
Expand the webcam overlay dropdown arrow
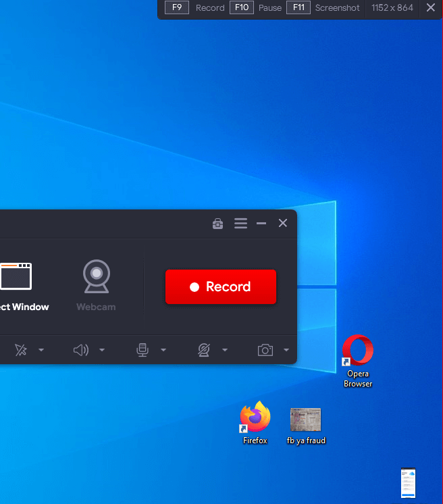[225, 350]
